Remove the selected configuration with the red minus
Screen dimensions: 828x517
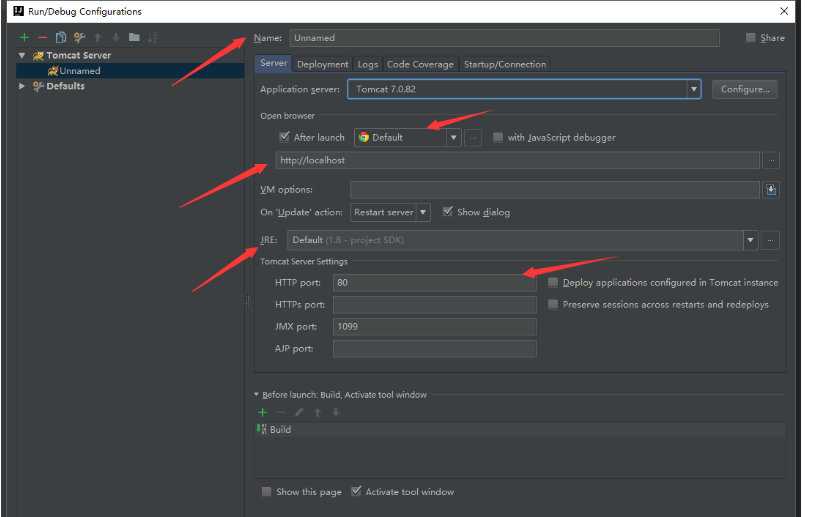pos(43,37)
